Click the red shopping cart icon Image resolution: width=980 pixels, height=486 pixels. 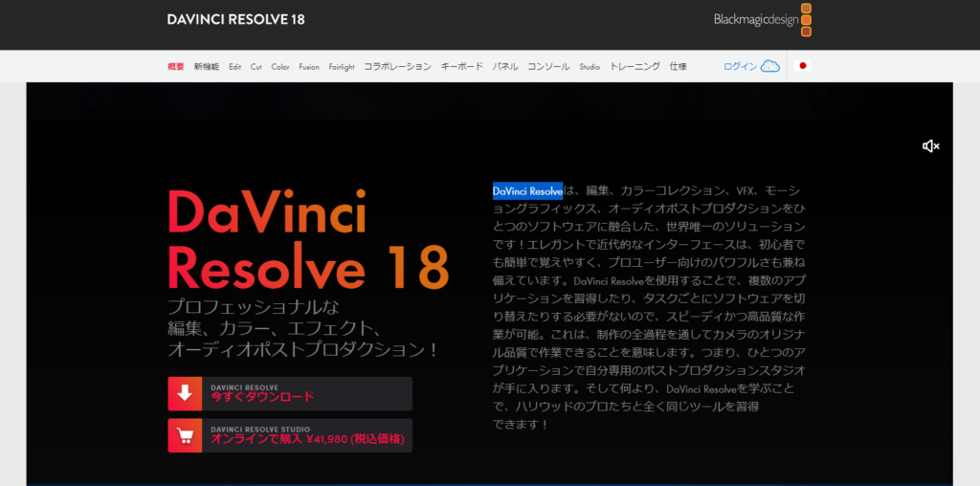coord(185,435)
